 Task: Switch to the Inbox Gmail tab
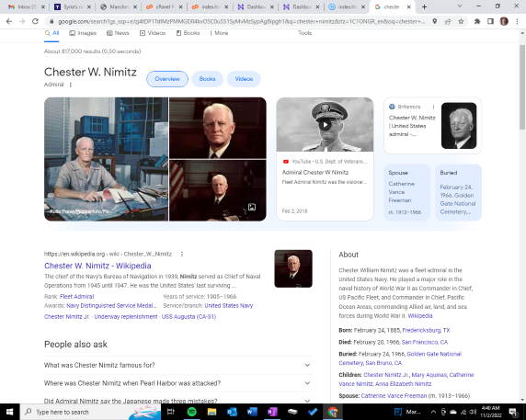[x=27, y=6]
